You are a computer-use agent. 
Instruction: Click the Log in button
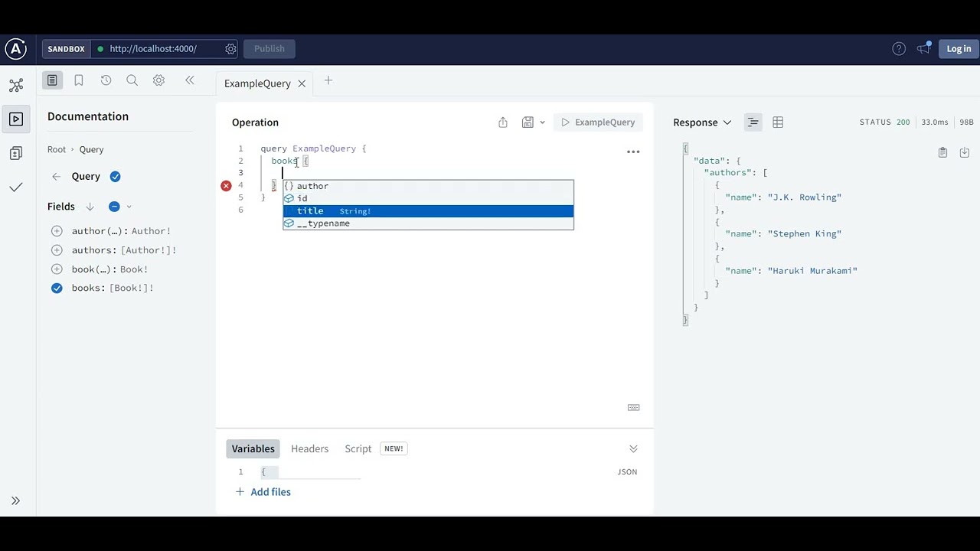(959, 49)
